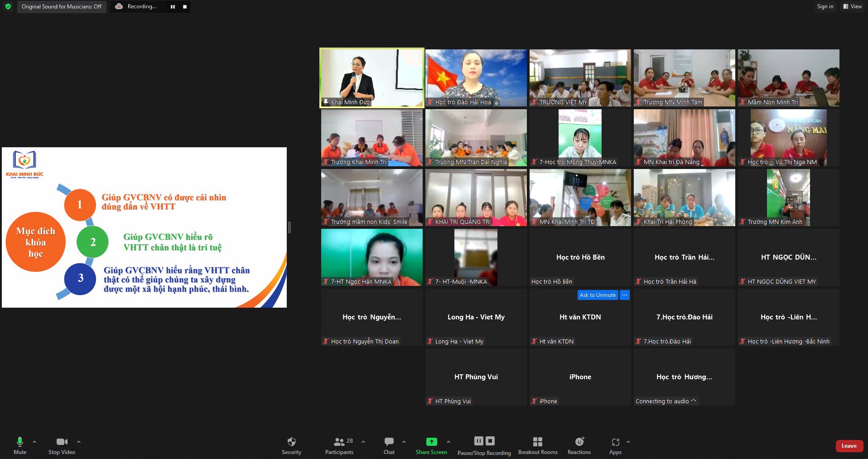The height and width of the screenshot is (459, 868).
Task: Click the Ask to Unmute button
Action: [598, 295]
